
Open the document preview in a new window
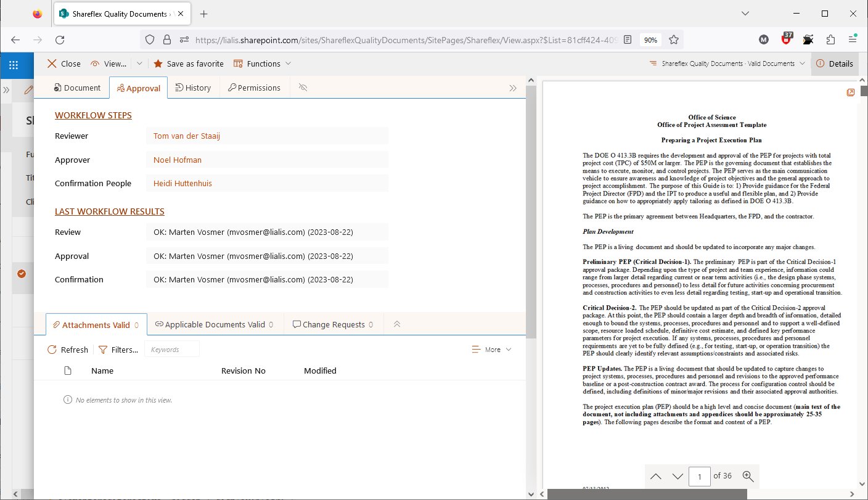[850, 92]
